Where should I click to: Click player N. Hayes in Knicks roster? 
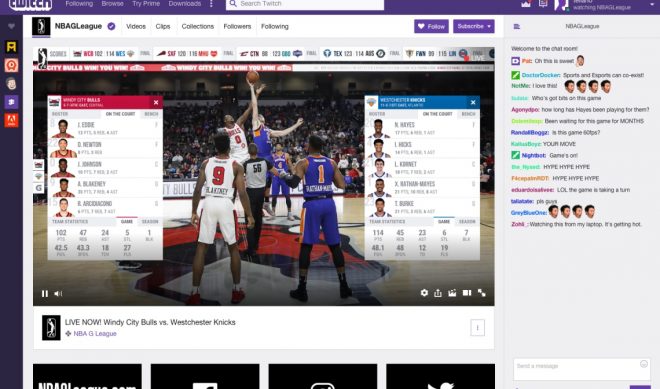[422, 128]
